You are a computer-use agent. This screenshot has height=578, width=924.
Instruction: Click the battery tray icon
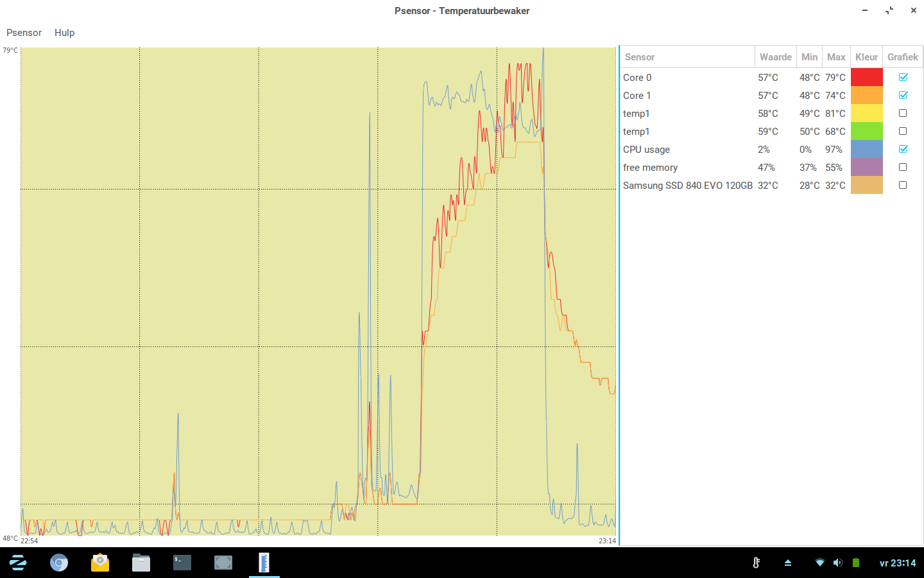856,563
